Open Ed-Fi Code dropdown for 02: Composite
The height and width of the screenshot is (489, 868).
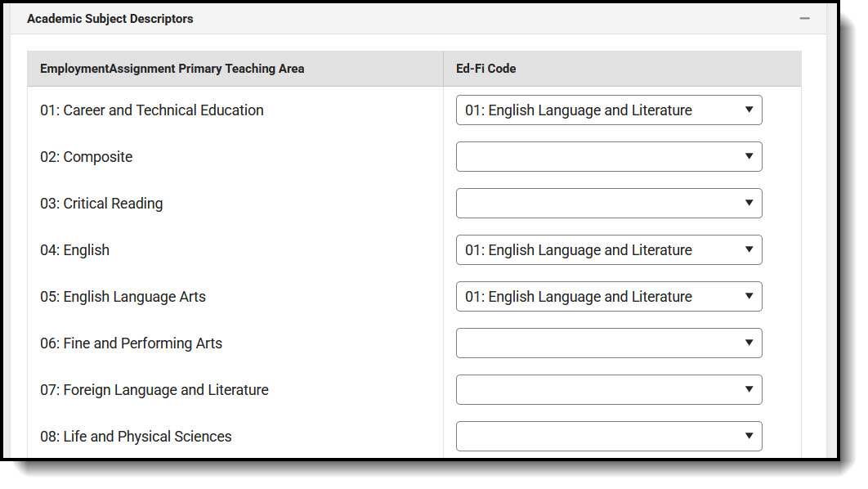[608, 157]
